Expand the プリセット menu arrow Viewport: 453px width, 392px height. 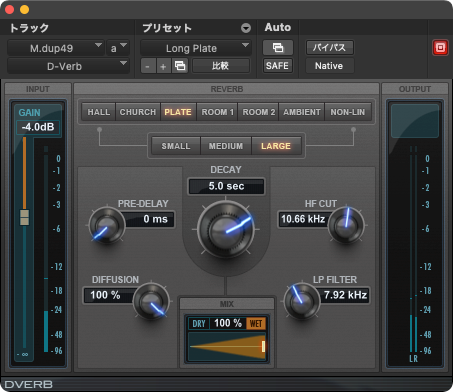246,28
